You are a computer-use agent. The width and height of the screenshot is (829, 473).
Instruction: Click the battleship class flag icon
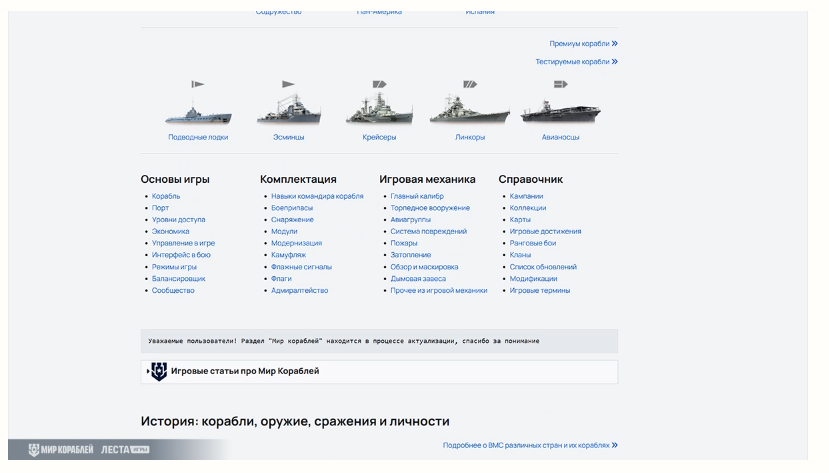coord(470,84)
